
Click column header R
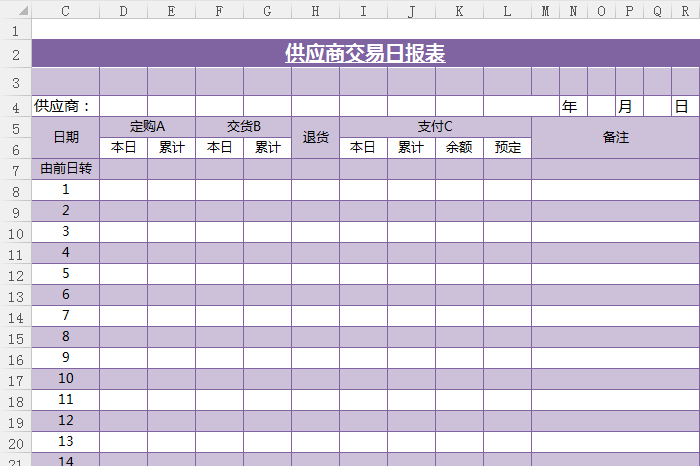pos(685,11)
